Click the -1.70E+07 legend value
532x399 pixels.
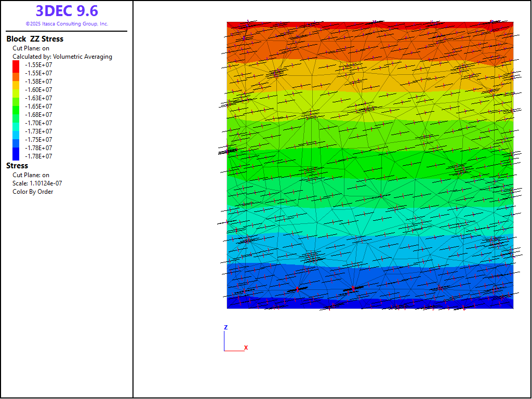(38, 123)
